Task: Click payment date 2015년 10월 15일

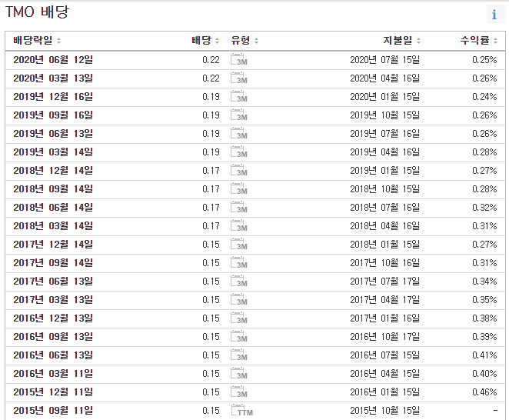Action: 384,411
